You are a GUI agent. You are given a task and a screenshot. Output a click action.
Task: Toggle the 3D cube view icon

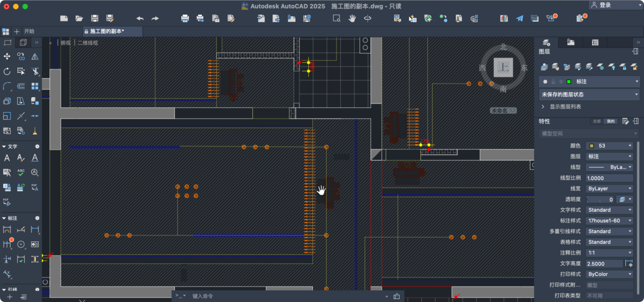(23, 42)
